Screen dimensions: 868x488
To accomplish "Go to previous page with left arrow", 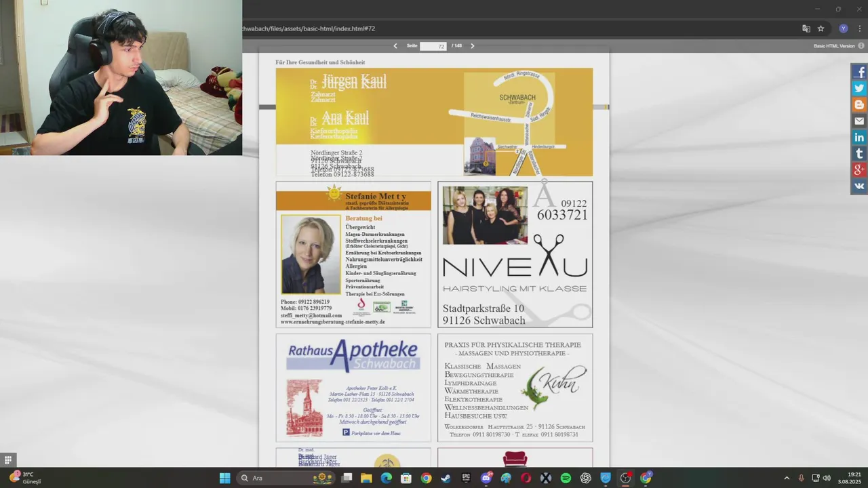I will [395, 46].
